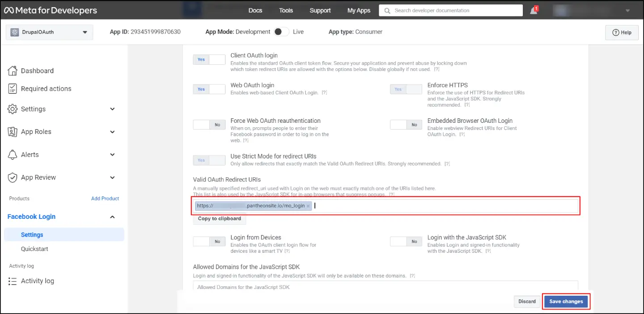Click the App ID 293451999870630 text
This screenshot has width=644, height=314.
[145, 32]
